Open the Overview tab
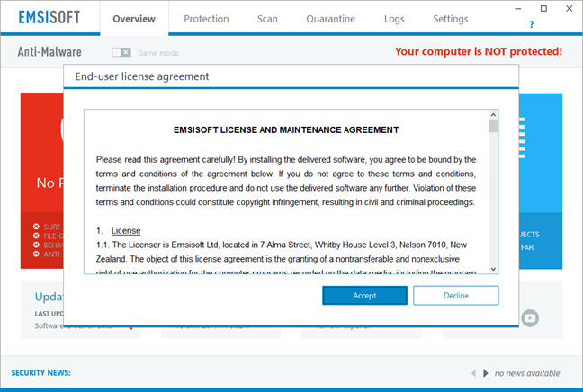Viewport: 583px width, 392px height. (x=134, y=19)
